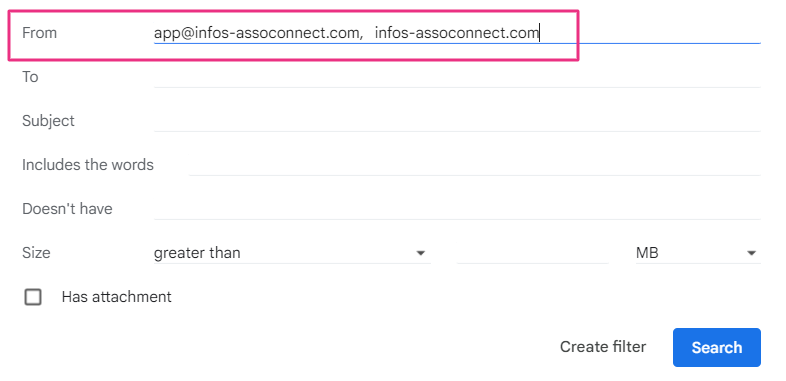Image resolution: width=786 pixels, height=381 pixels.
Task: Click into the Subject field
Action: 457,121
